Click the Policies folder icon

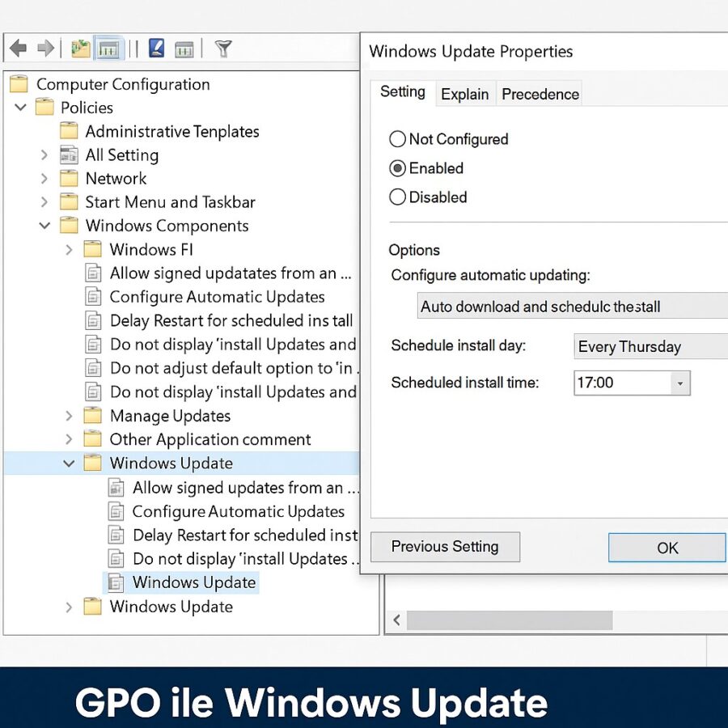point(44,108)
